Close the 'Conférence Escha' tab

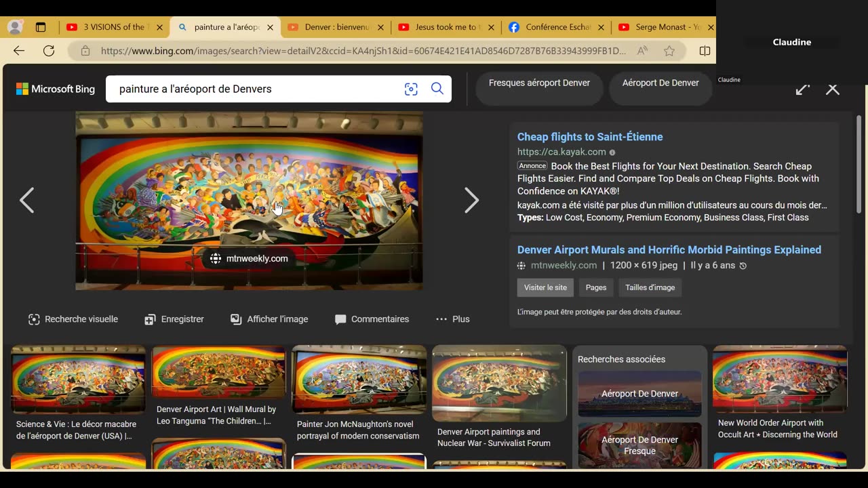pyautogui.click(x=601, y=27)
